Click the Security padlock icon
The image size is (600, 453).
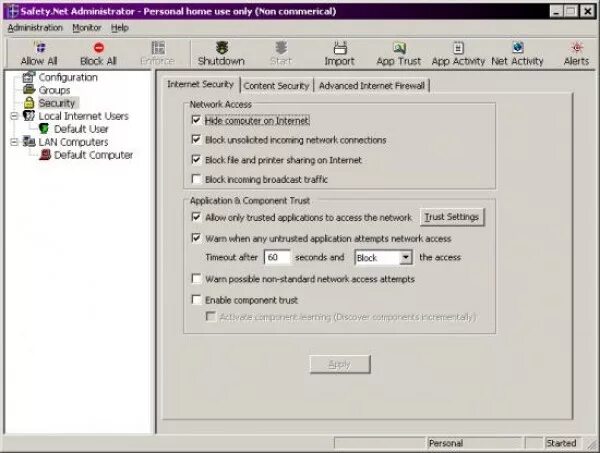29,103
